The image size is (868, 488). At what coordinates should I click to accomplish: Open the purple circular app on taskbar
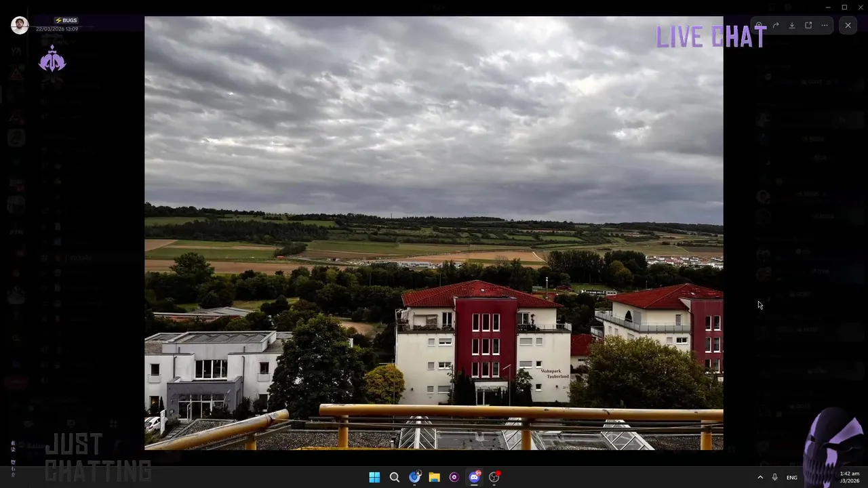(x=454, y=477)
